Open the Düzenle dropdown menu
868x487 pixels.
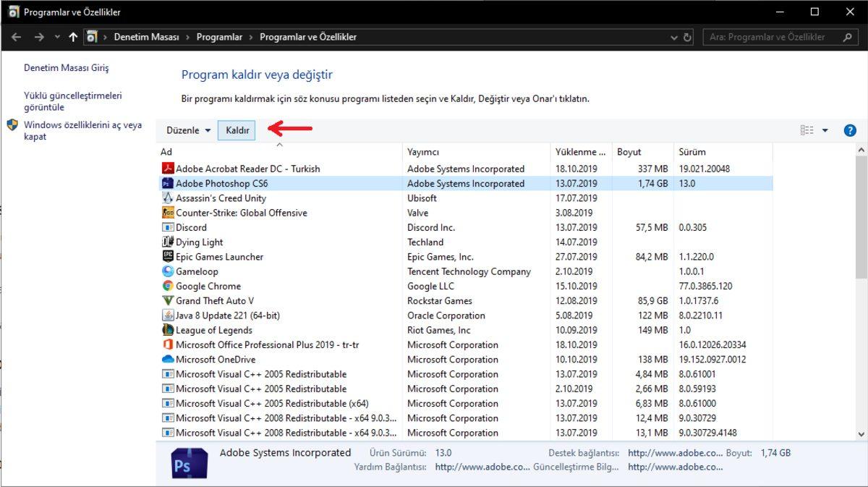(188, 130)
